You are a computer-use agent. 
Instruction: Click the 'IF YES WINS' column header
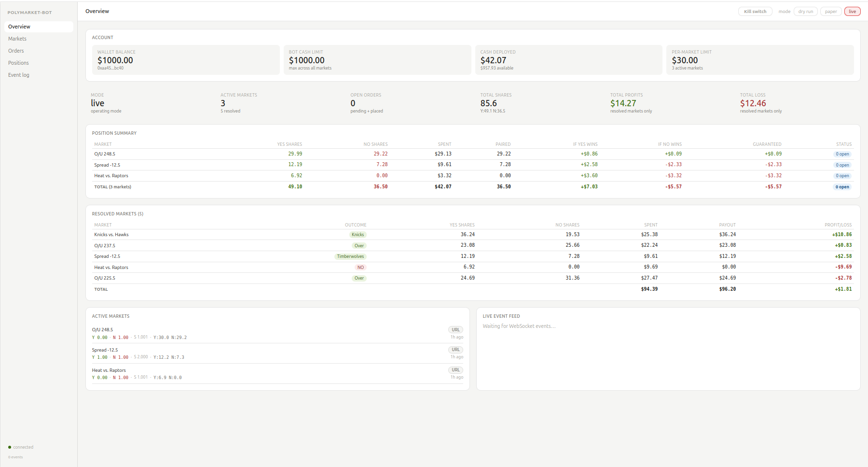[585, 144]
